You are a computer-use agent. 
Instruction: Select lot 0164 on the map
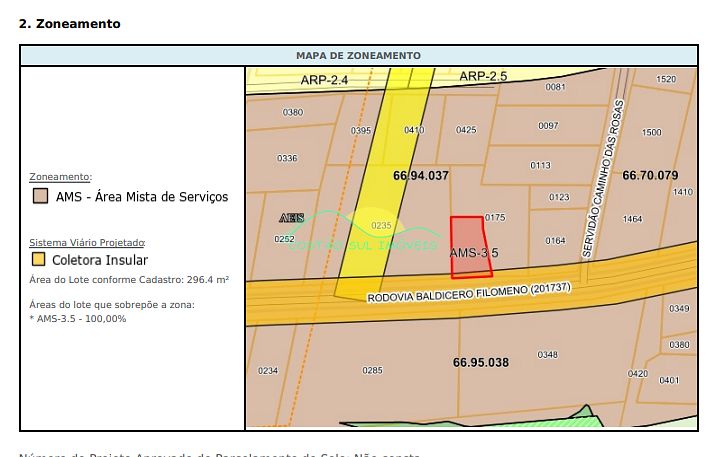click(x=555, y=240)
